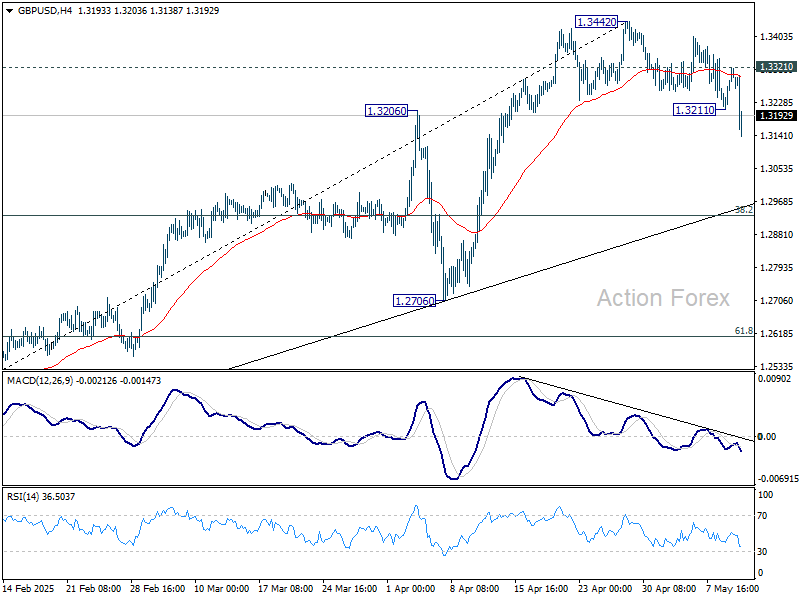Click the 14 Feb 2025 date label
800x600 pixels.
29,588
